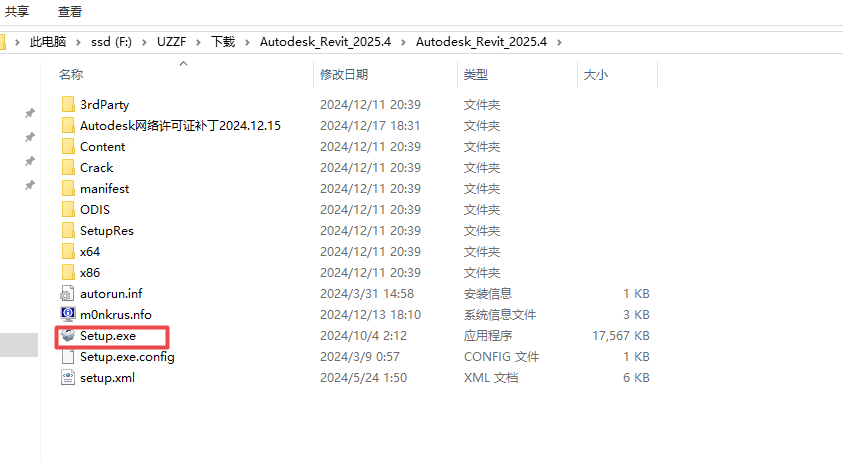Sort files by 大小 column header
843x463 pixels.
pos(595,75)
